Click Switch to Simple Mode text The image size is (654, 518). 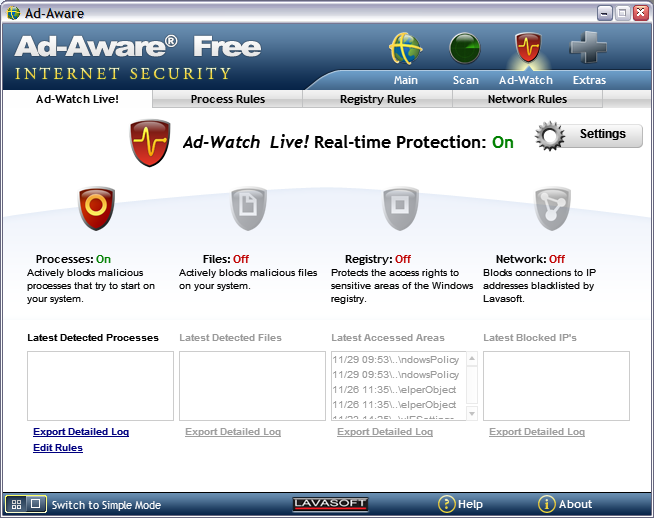coord(106,505)
